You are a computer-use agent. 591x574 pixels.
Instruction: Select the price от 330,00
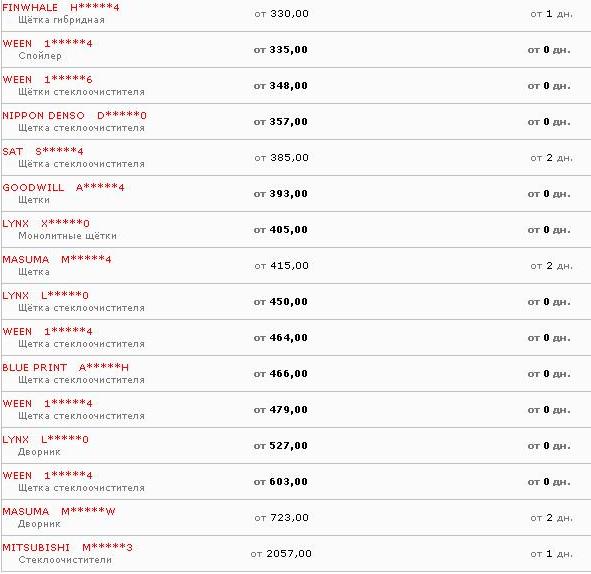(281, 14)
